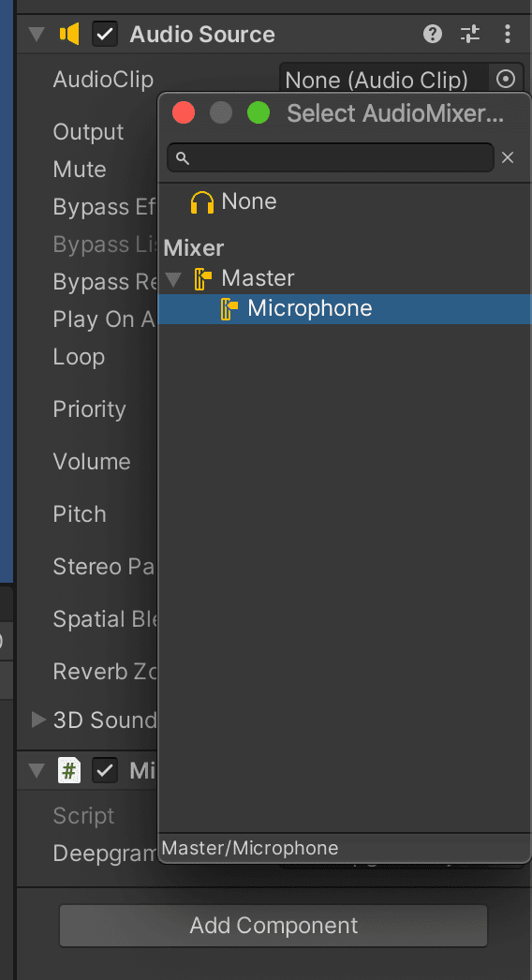Collapse the Master group tree arrow
Viewport: 532px width, 980px height.
174,279
